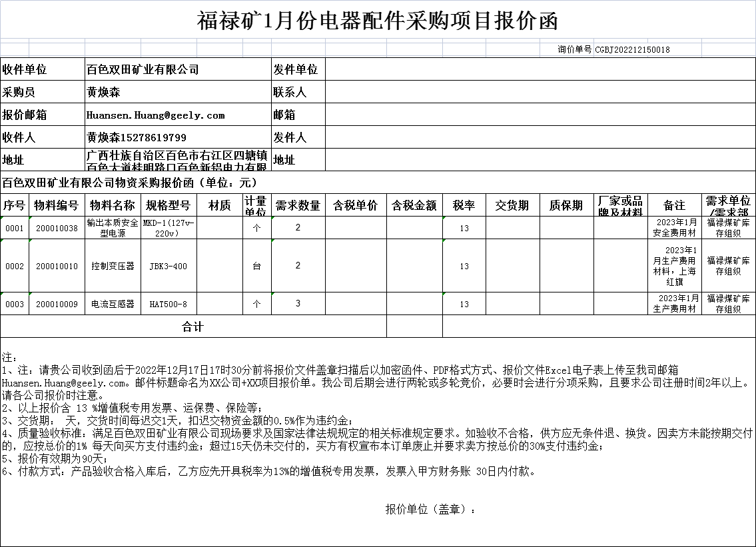
Task: Select the '发件人' label
Action: pyautogui.click(x=298, y=137)
